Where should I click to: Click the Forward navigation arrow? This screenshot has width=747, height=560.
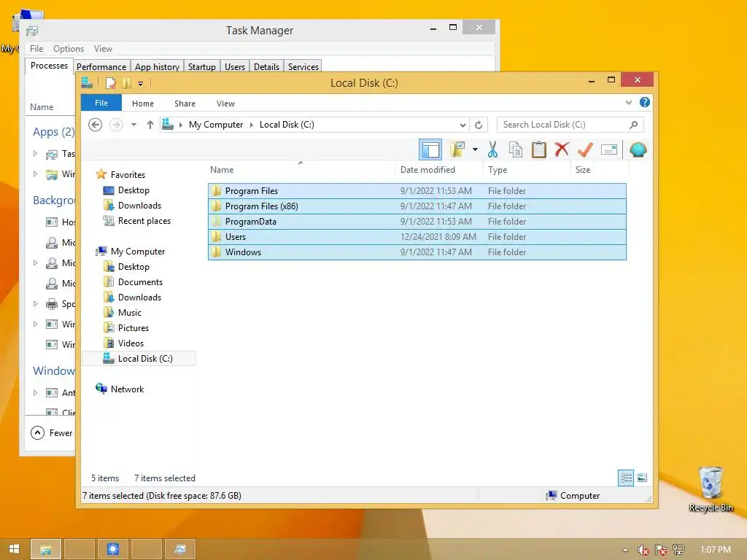coord(116,125)
